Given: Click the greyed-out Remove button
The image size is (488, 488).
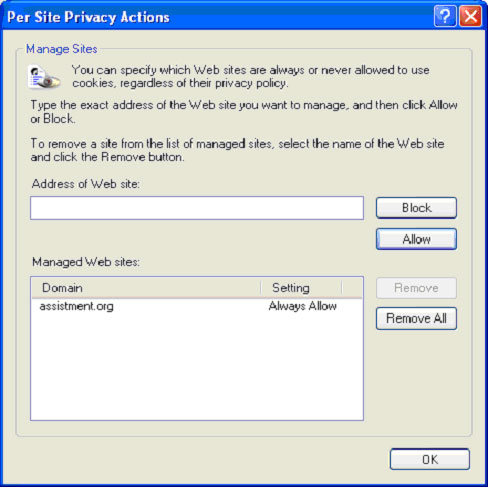Looking at the screenshot, I should [416, 288].
